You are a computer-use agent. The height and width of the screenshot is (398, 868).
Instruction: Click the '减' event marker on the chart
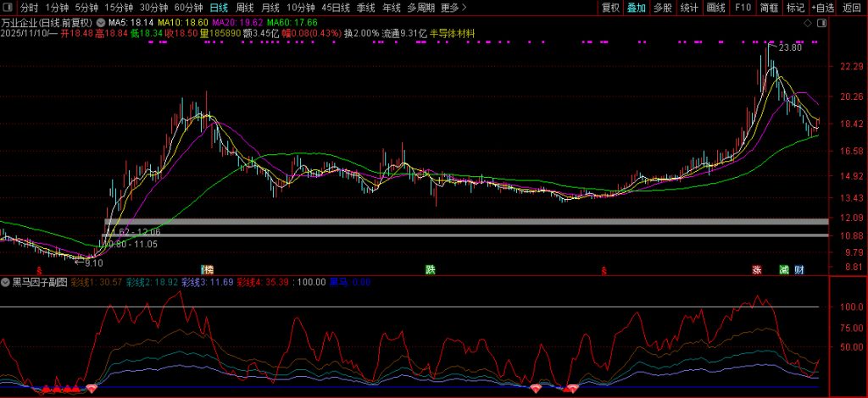784,269
